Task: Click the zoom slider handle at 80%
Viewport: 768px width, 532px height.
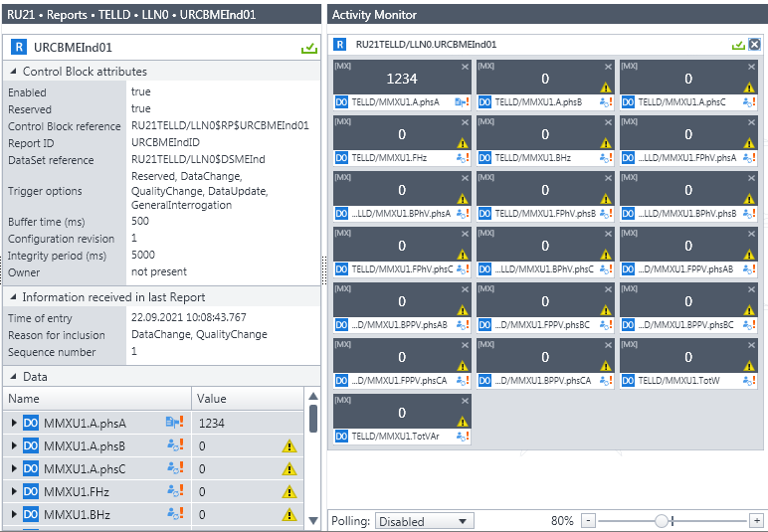Action: pyautogui.click(x=662, y=521)
